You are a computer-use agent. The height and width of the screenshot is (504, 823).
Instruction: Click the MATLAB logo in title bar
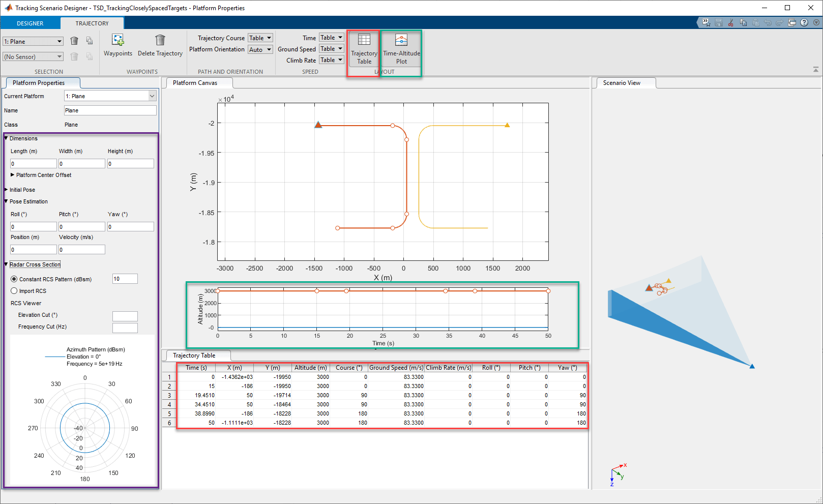[8, 8]
